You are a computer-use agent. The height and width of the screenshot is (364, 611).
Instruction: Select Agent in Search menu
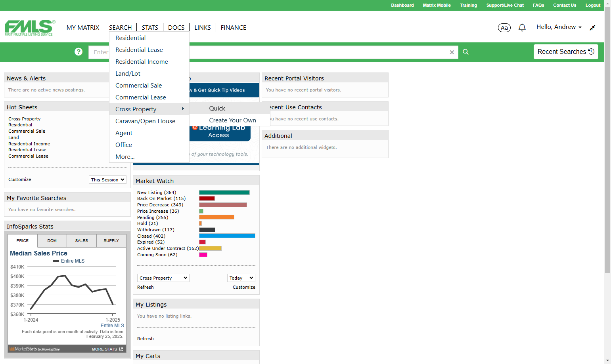tap(149, 133)
